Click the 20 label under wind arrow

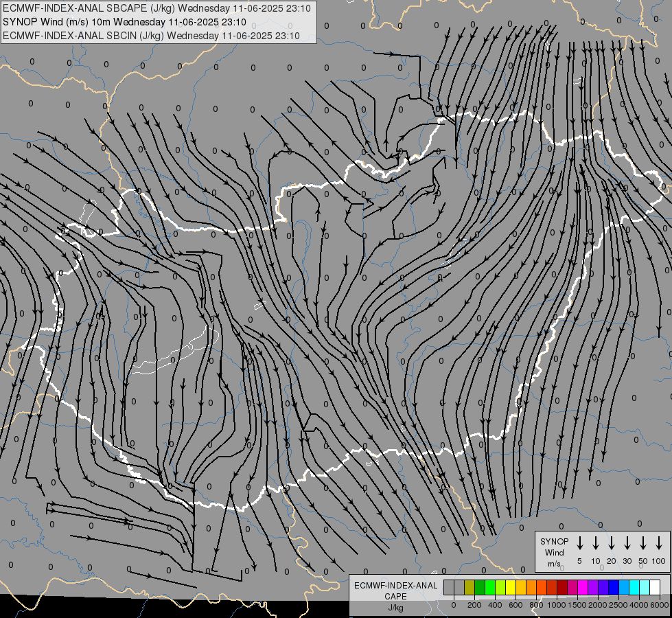click(611, 561)
